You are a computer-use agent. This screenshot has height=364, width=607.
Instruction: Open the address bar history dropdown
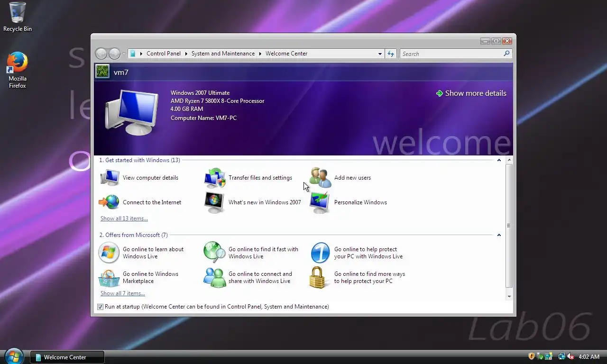pos(380,54)
